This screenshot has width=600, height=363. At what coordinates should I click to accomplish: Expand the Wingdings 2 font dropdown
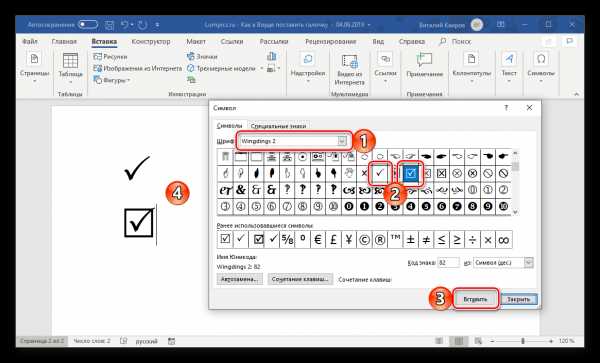342,141
